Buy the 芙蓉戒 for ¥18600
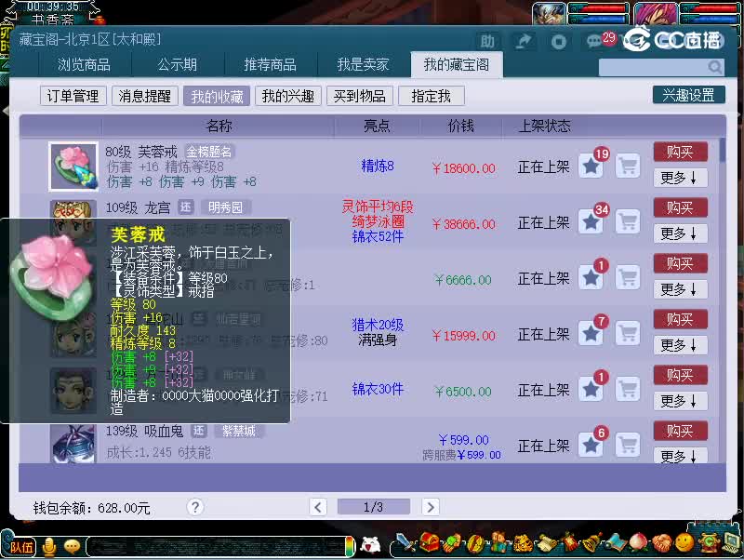 681,152
